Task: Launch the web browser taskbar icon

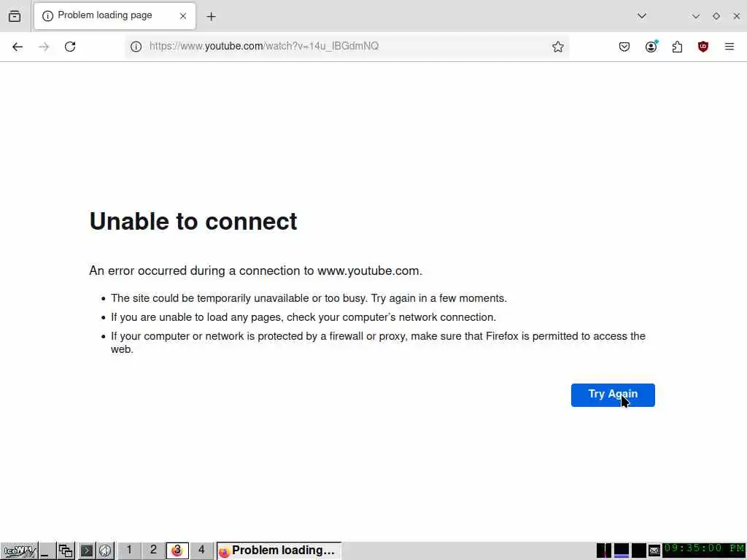Action: 105,551
